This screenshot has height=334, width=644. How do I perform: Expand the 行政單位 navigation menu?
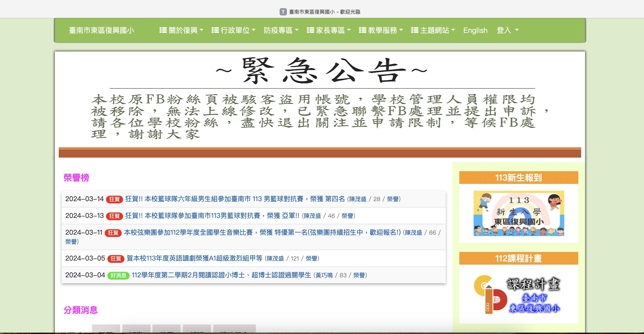coord(233,31)
